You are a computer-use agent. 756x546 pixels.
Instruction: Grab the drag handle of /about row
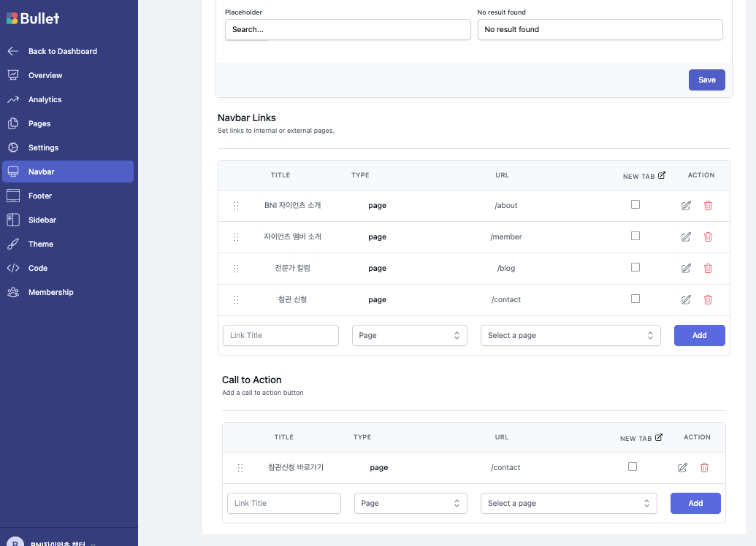point(236,206)
